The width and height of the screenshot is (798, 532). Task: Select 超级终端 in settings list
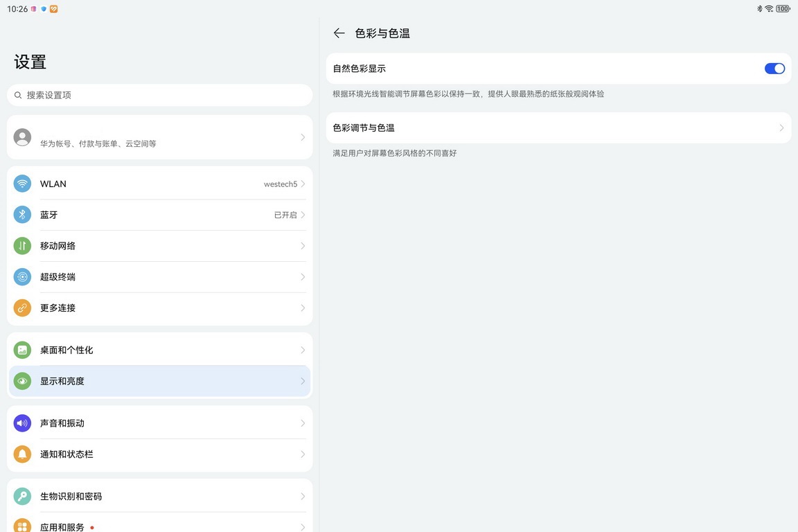tap(160, 277)
